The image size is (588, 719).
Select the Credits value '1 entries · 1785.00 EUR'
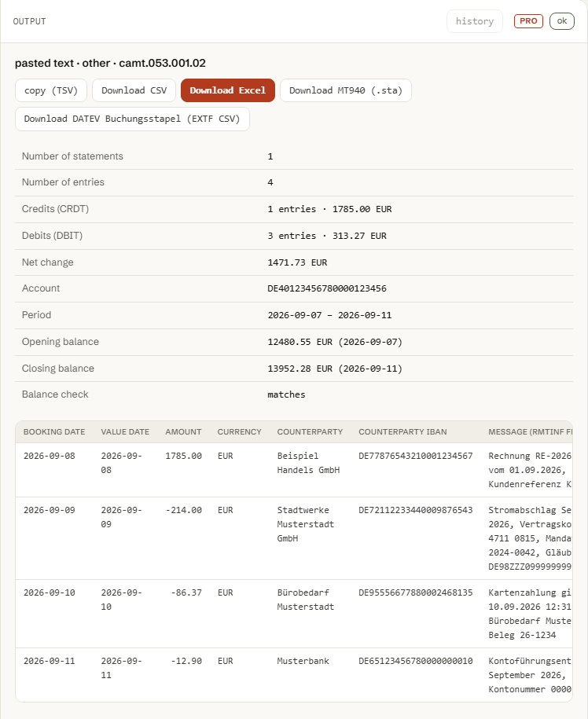pyautogui.click(x=329, y=209)
